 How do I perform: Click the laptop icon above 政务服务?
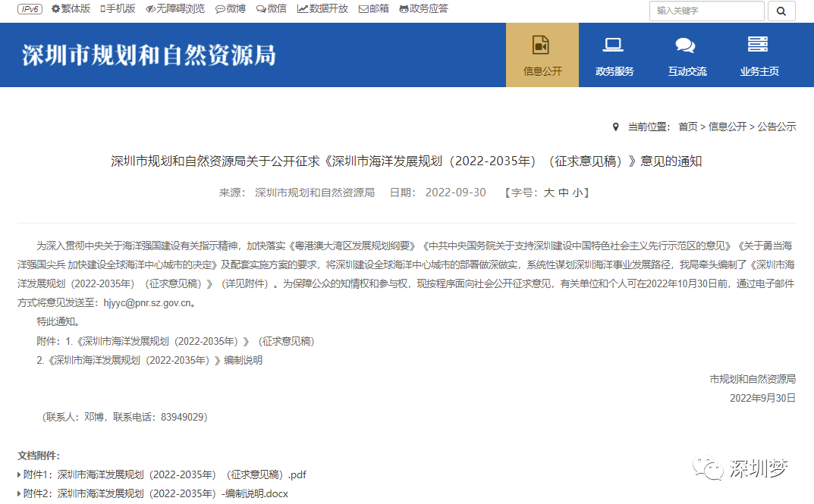pos(613,45)
